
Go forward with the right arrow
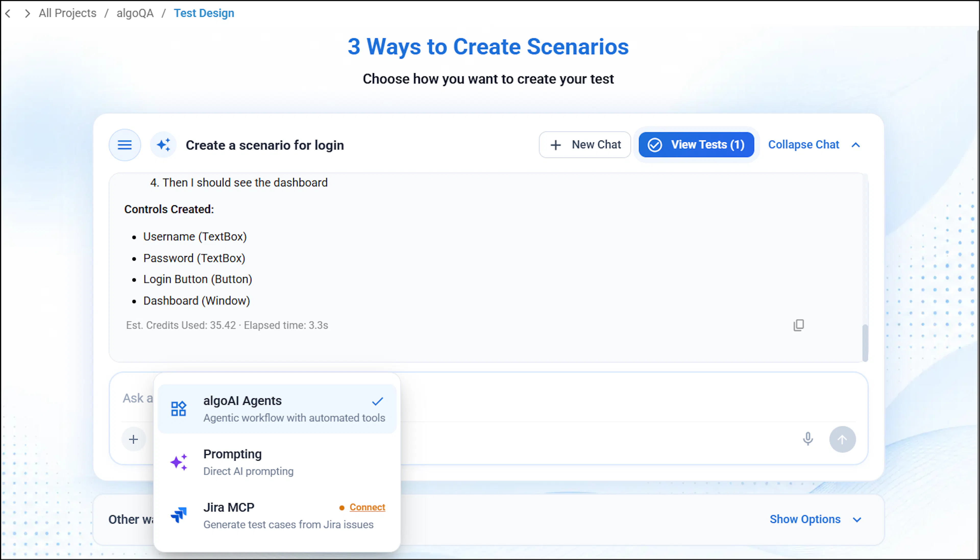pyautogui.click(x=27, y=14)
